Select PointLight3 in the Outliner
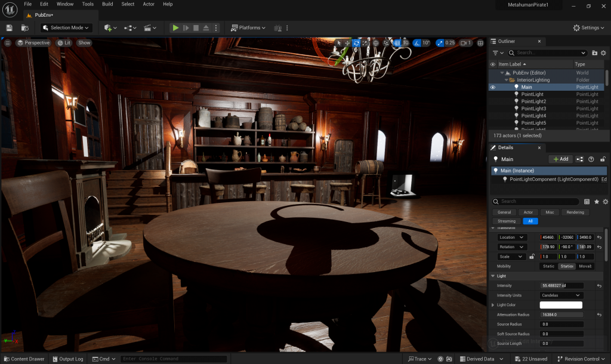This screenshot has height=364, width=611. 533,109
